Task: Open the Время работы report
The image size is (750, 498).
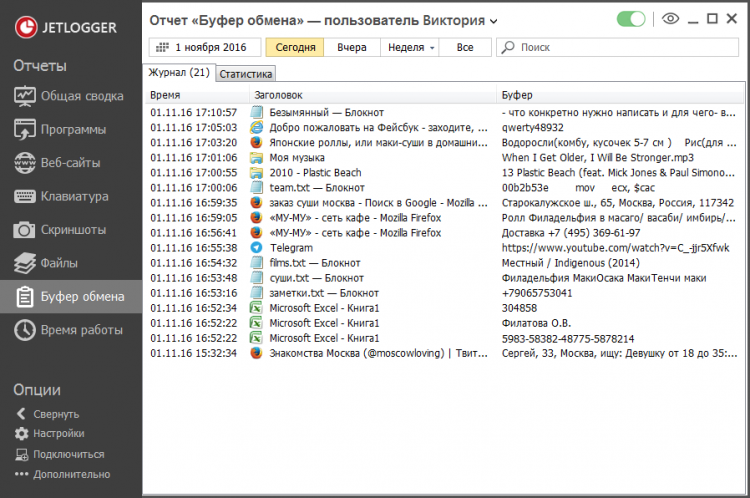Action: click(x=71, y=330)
